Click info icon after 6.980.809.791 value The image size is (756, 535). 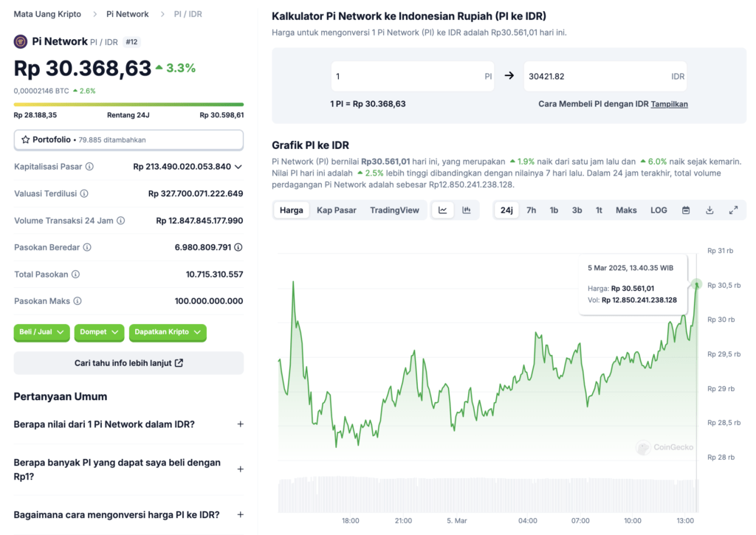point(238,247)
